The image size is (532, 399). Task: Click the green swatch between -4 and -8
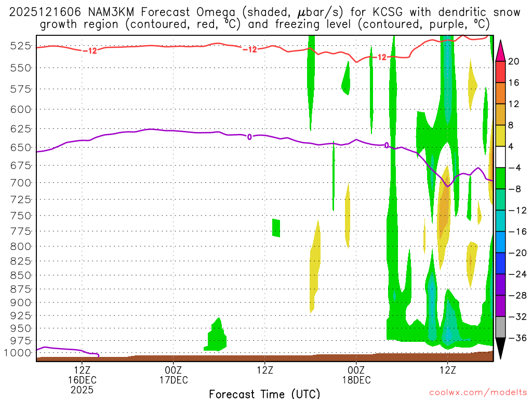pos(500,178)
